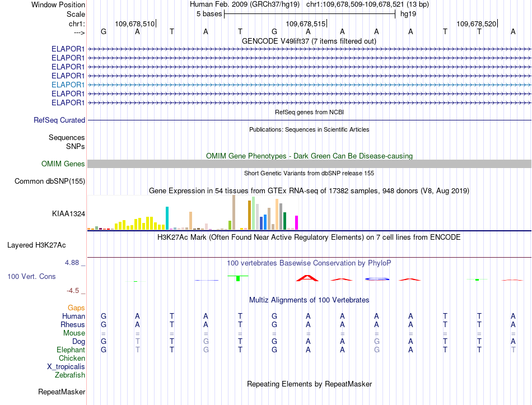Click the green T logo in PhyloP conservation track
Image resolution: width=532 pixels, height=405 pixels.
pos(238,278)
